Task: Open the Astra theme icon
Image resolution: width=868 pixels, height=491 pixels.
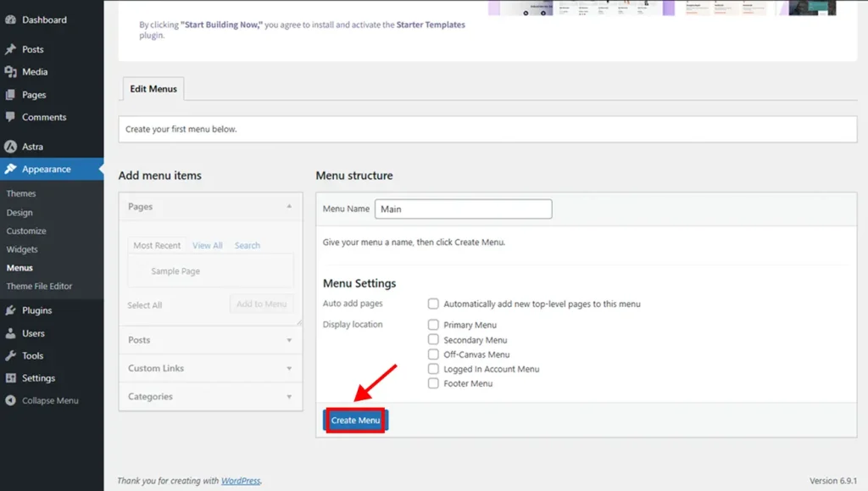Action: coord(12,146)
